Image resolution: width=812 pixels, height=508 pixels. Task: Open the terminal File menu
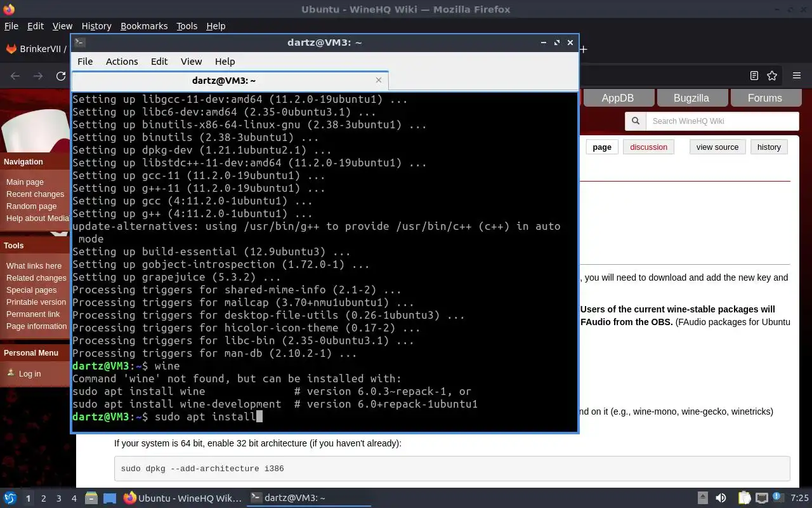85,62
